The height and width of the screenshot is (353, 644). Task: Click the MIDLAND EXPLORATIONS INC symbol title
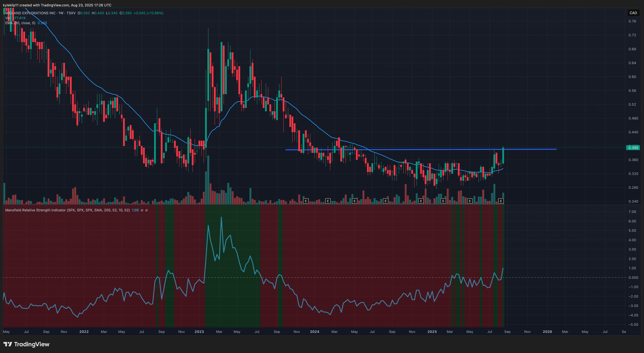30,13
